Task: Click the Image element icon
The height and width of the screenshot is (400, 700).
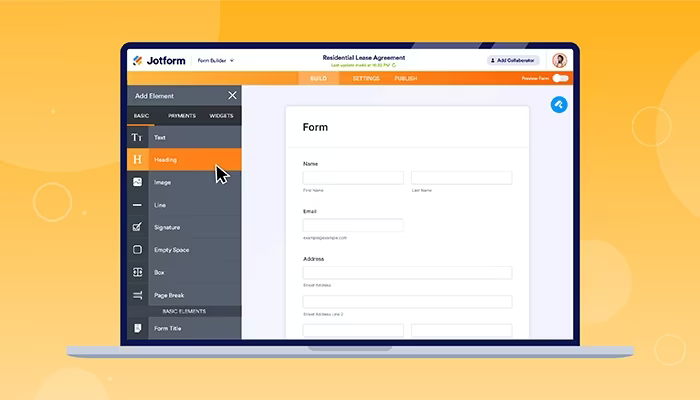Action: 138,182
